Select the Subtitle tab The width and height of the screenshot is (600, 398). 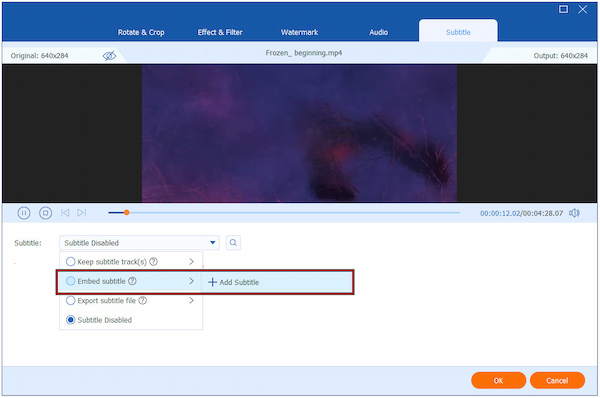tap(458, 32)
